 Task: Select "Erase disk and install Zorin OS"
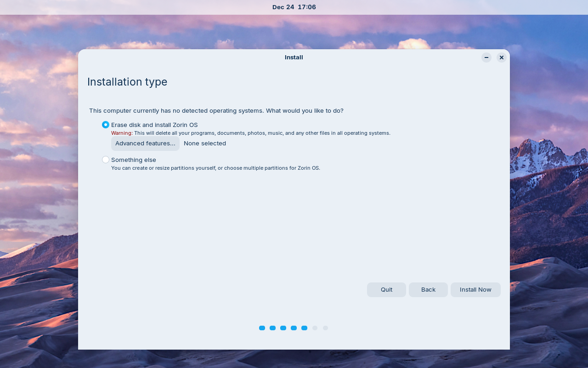click(x=105, y=125)
